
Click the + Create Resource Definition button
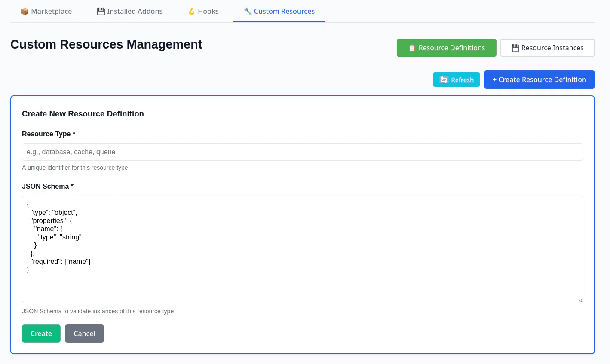click(x=539, y=80)
